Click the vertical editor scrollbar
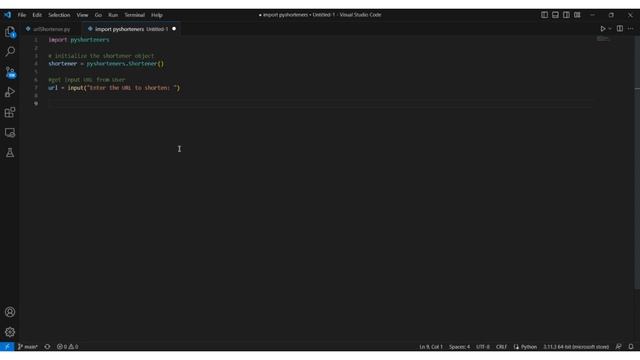This screenshot has width=640, height=360. pos(637,163)
